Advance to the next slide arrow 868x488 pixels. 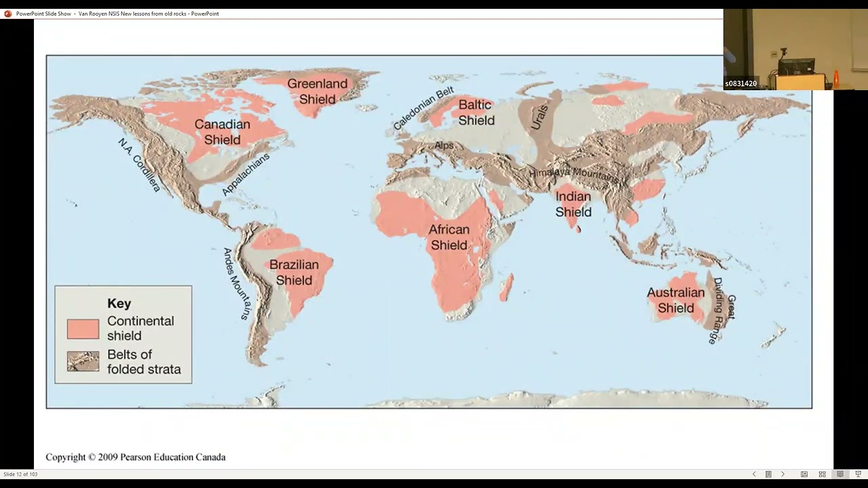tap(783, 474)
